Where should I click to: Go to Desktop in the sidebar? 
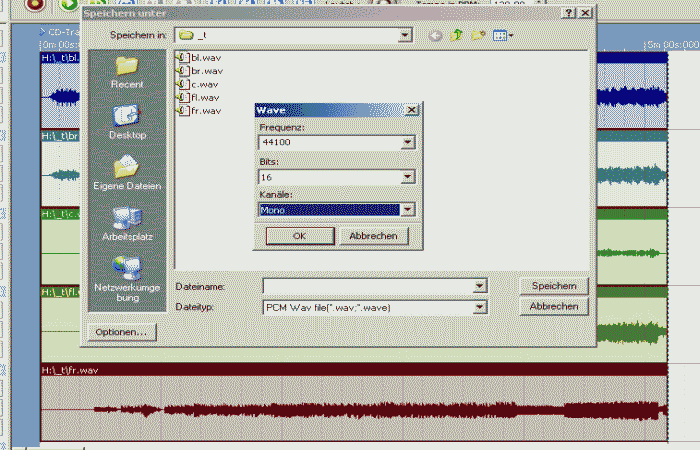click(x=126, y=121)
